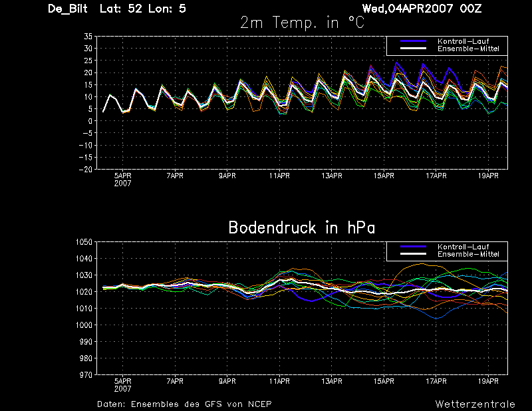The image size is (532, 411).
Task: Click the blue Kontroll-Lauf swatch in pressure legend
Action: 413,247
